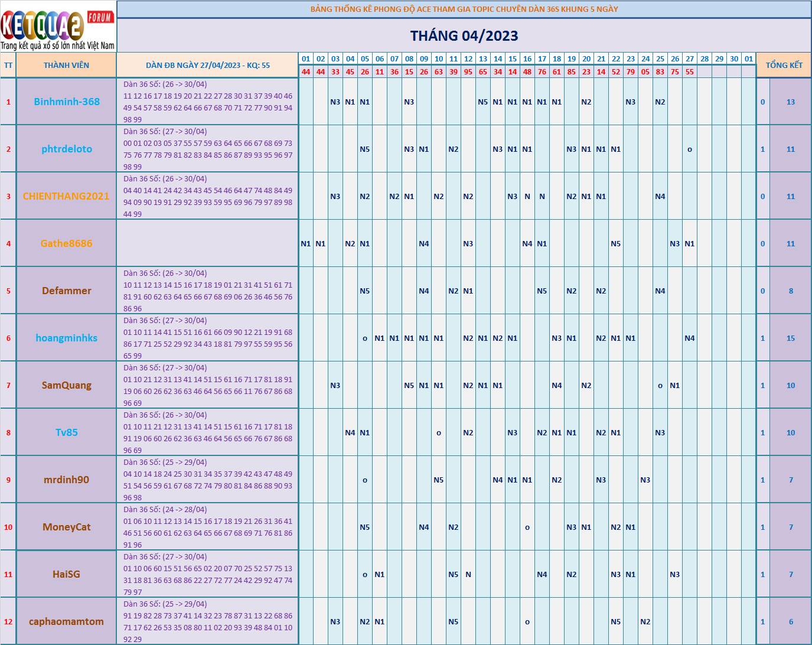Click total 8 in Defammer row
Viewport: 812px width, 645px height.
pos(791,291)
